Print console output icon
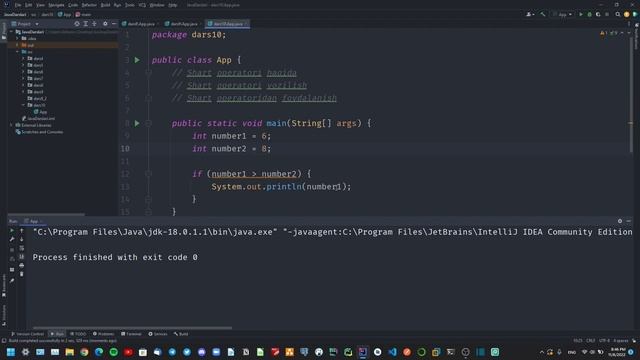This screenshot has width=640, height=360. tap(22, 265)
